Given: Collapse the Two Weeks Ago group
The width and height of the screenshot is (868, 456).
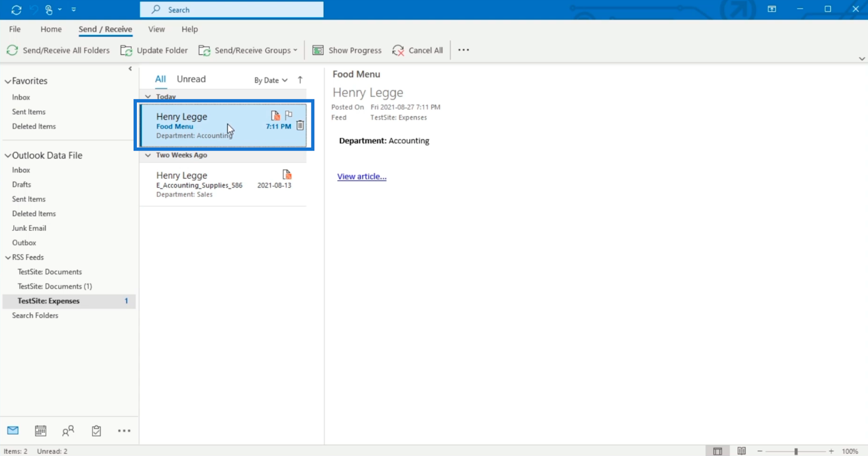Looking at the screenshot, I should point(148,155).
